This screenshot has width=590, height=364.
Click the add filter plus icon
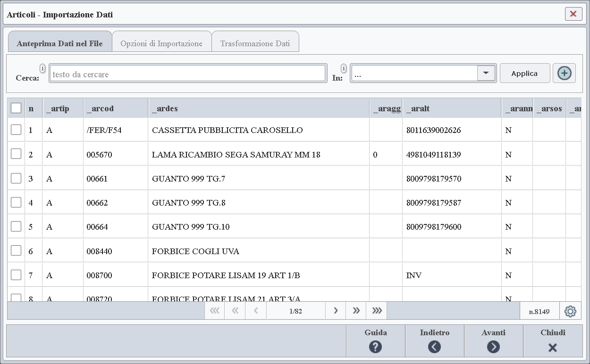564,74
